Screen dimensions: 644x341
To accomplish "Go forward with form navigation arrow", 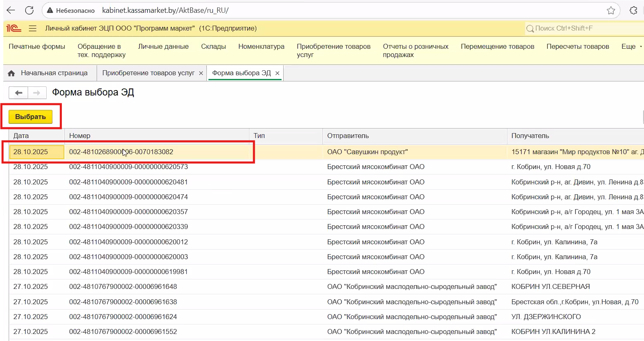I will (x=37, y=93).
